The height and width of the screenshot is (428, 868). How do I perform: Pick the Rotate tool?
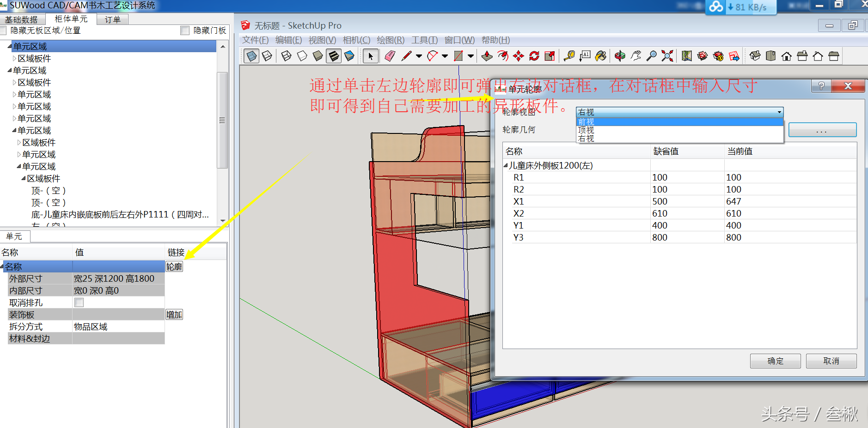click(x=534, y=56)
